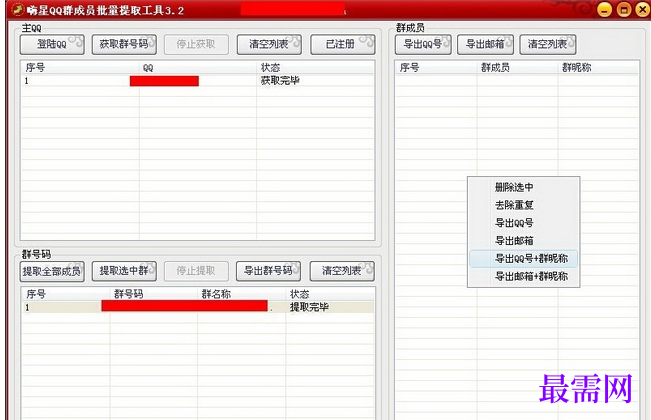Click 清空列表 button in 群成员 panel
The width and height of the screenshot is (651, 420).
click(548, 44)
